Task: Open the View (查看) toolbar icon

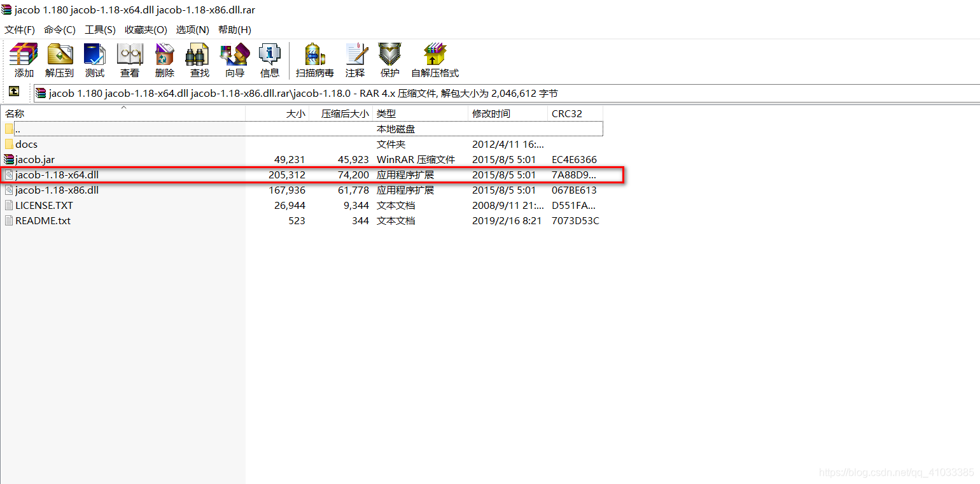Action: click(130, 55)
